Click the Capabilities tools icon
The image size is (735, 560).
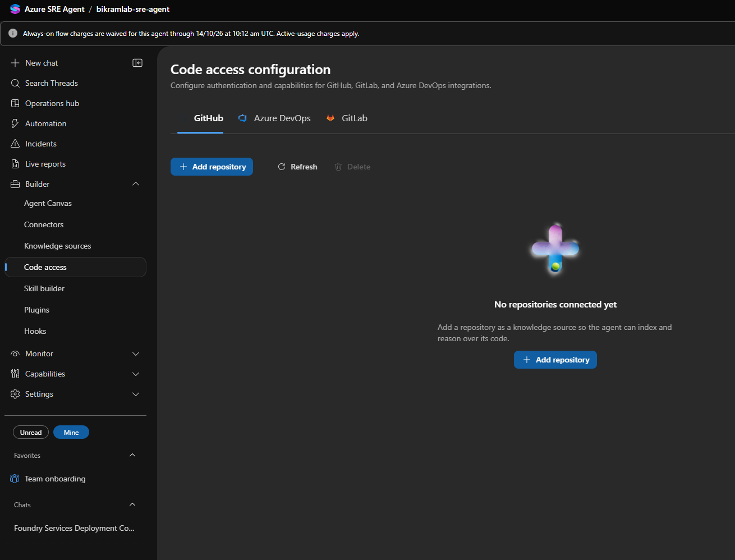pos(15,374)
